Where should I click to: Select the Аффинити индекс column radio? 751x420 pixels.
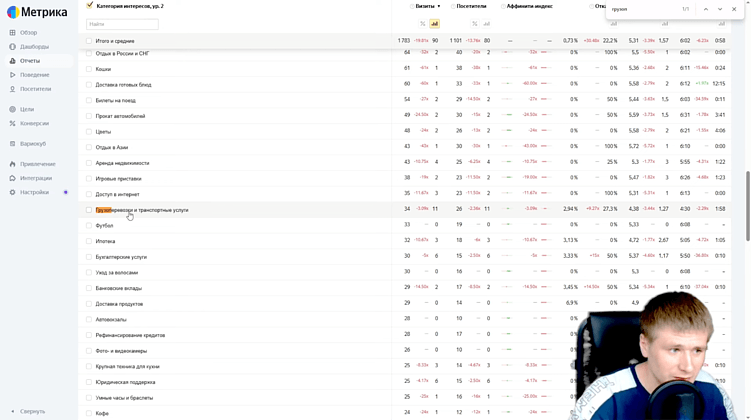pos(503,6)
